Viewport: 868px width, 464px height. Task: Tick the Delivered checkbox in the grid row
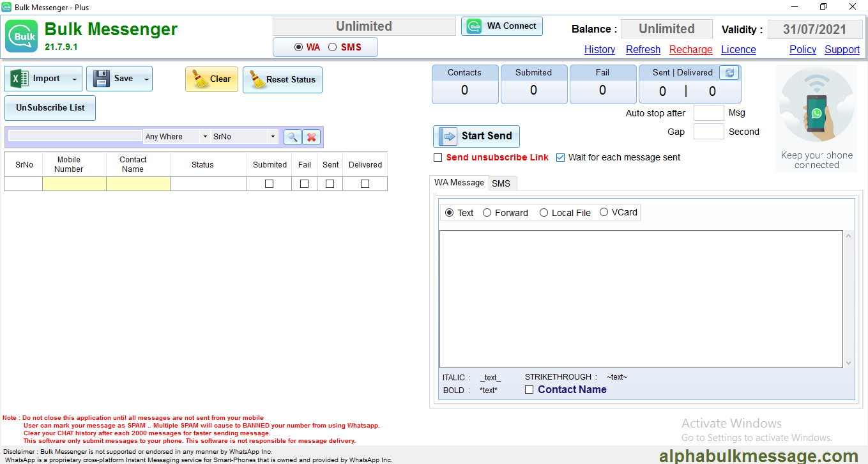(x=365, y=184)
